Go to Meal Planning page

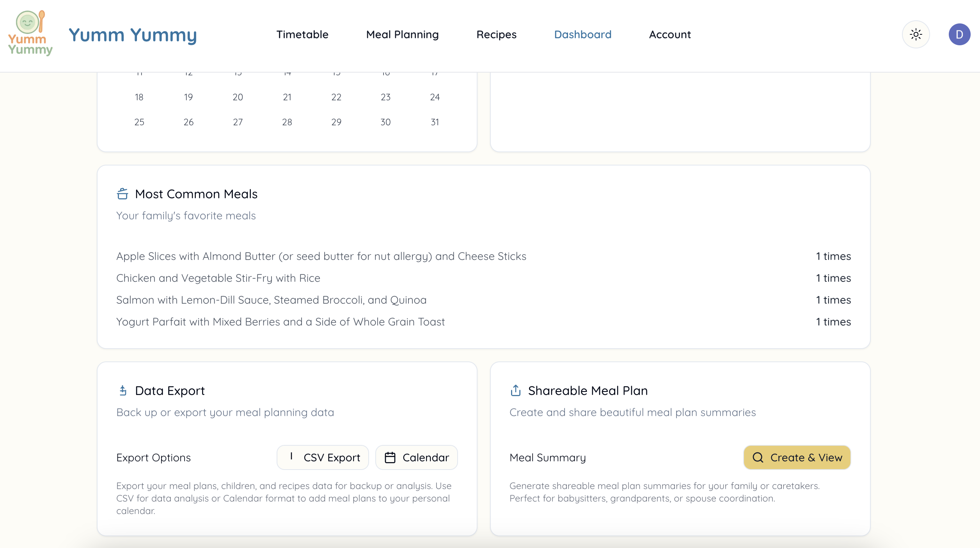(402, 35)
